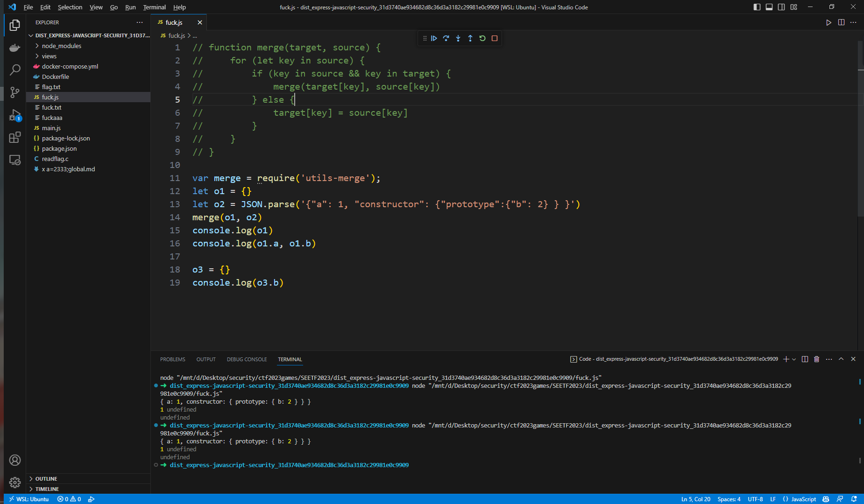The image size is (864, 504).
Task: Click the editor vertical scrollbar
Action: coord(860,129)
